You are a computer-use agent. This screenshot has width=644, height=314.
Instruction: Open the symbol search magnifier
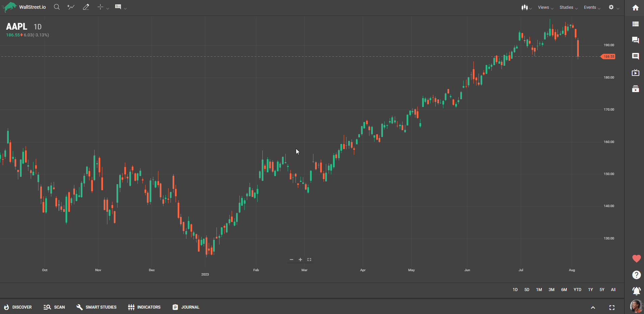[57, 7]
